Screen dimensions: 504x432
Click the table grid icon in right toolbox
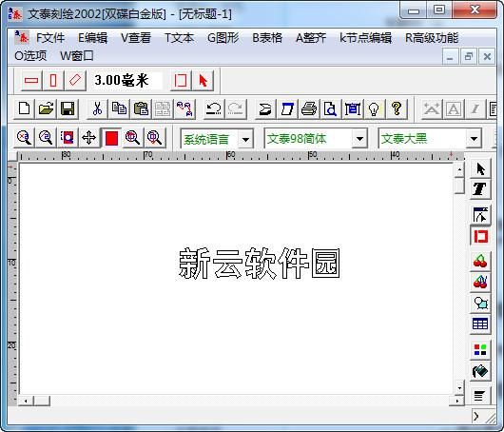[x=480, y=324]
